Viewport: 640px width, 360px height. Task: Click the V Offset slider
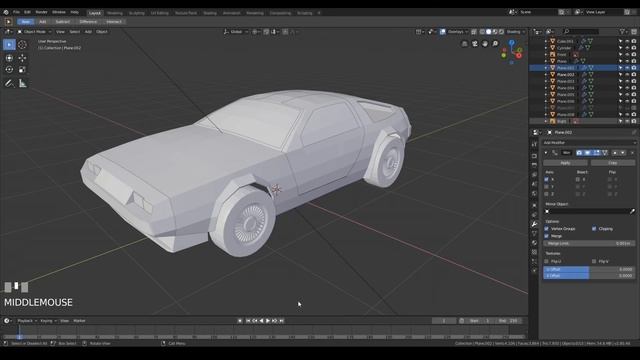589,276
